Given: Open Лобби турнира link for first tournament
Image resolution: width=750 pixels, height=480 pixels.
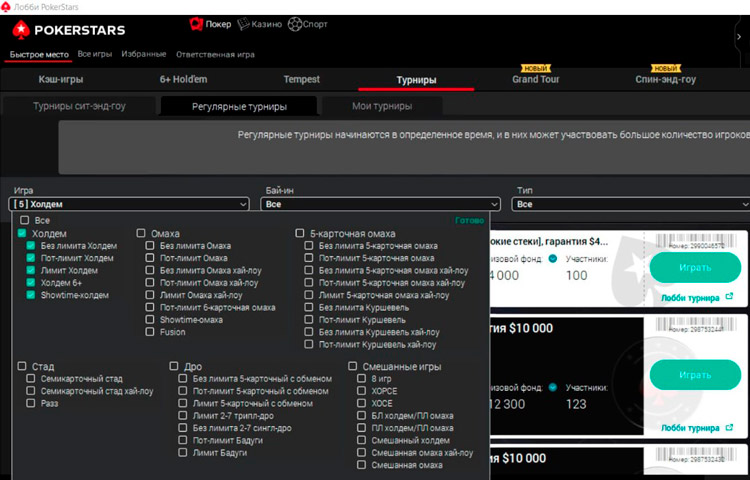Looking at the screenshot, I should click(690, 298).
